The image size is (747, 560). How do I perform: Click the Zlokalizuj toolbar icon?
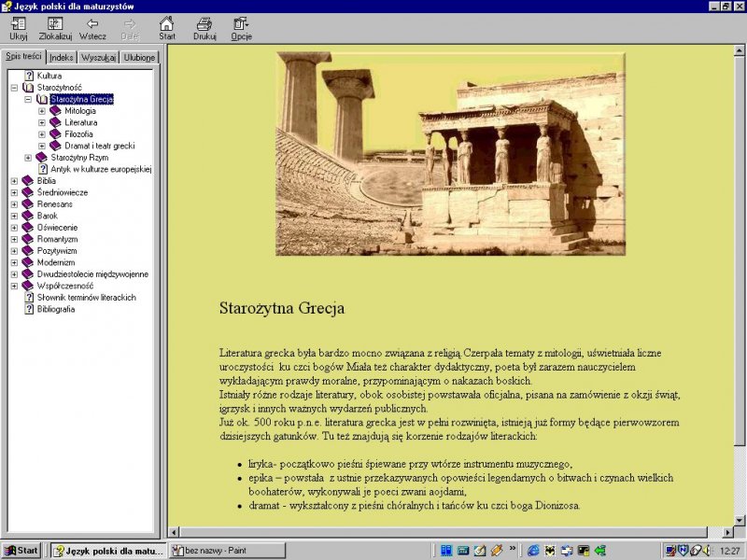[x=55, y=24]
